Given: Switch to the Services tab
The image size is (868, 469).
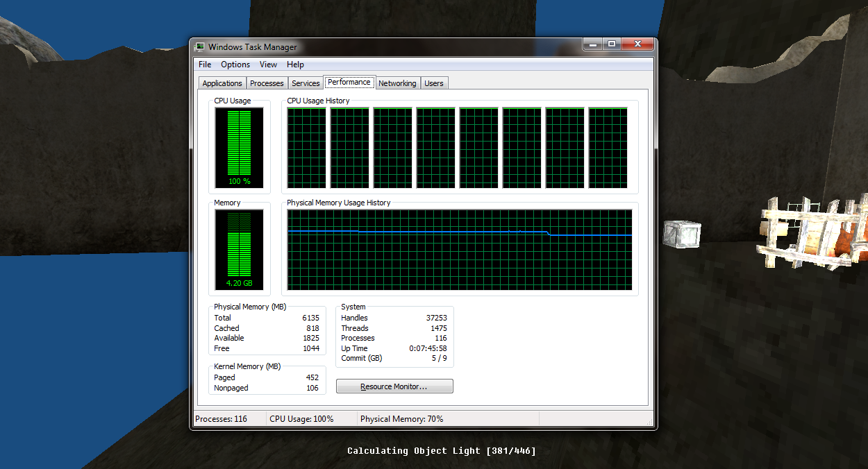Looking at the screenshot, I should tap(306, 83).
